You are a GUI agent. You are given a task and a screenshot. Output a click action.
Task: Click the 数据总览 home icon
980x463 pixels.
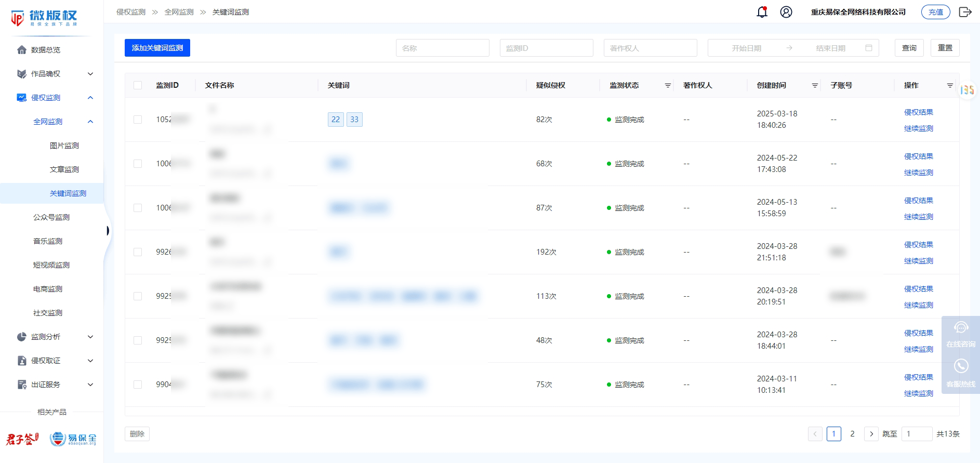click(x=22, y=50)
